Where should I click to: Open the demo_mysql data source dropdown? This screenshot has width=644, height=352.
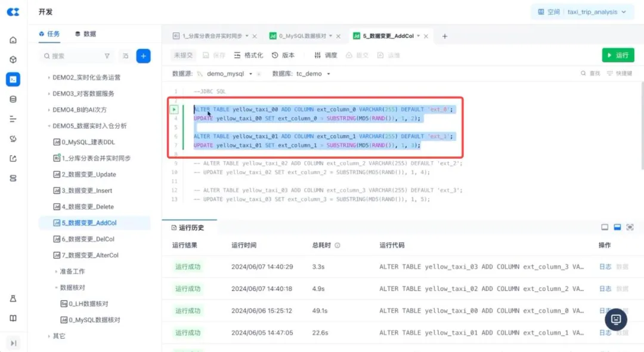point(250,74)
